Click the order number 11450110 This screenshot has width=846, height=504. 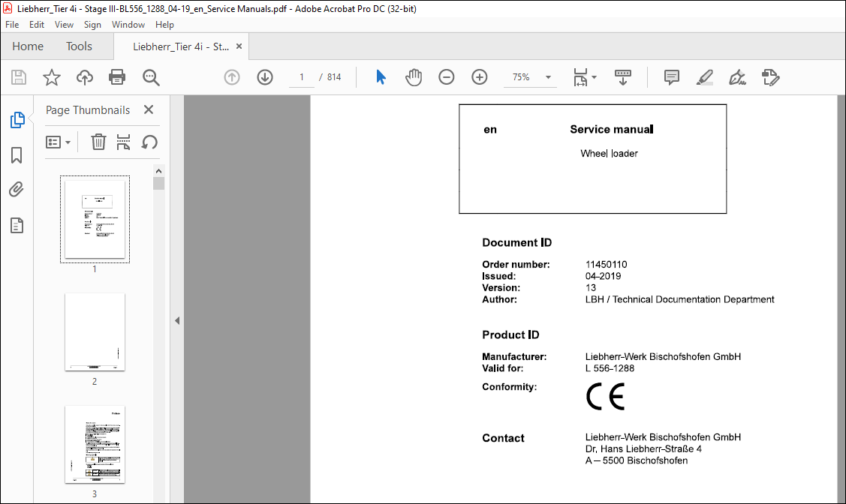[607, 265]
